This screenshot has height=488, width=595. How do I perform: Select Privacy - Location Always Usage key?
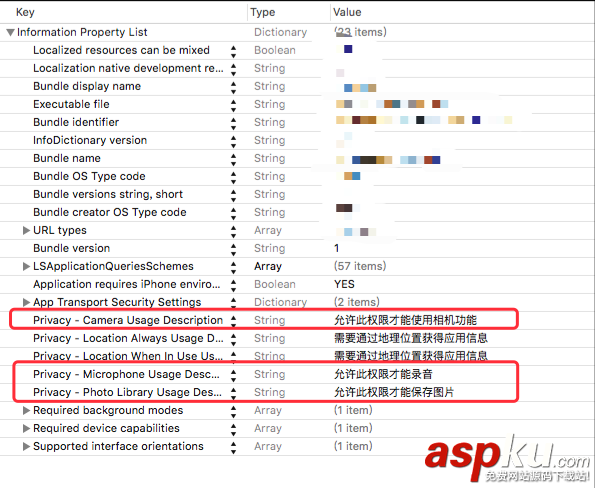[128, 338]
